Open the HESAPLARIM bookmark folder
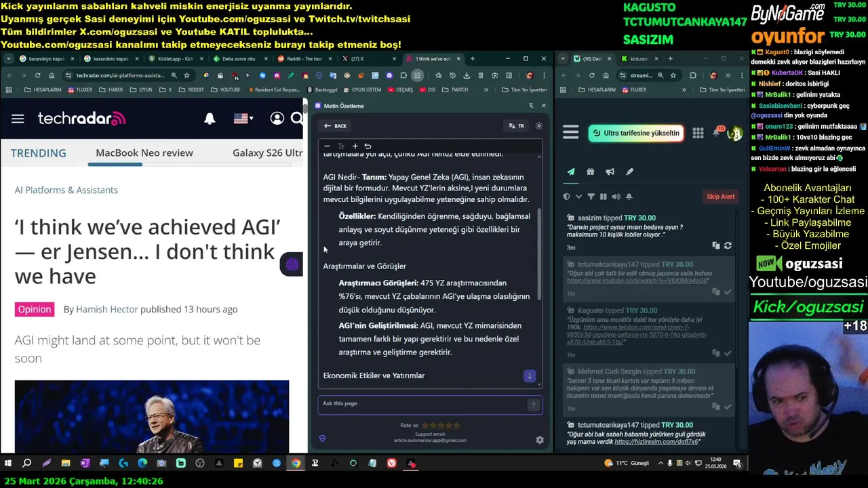The width and height of the screenshot is (868, 488). click(41, 89)
